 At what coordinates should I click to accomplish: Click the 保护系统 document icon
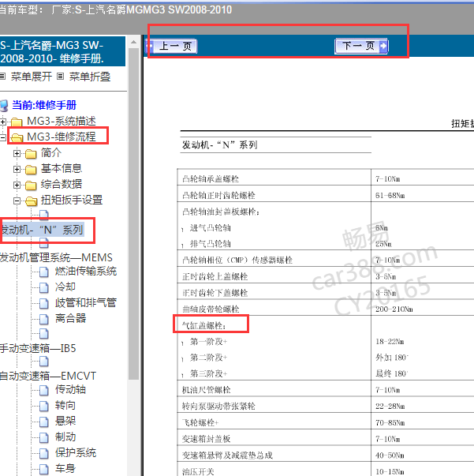[44, 454]
